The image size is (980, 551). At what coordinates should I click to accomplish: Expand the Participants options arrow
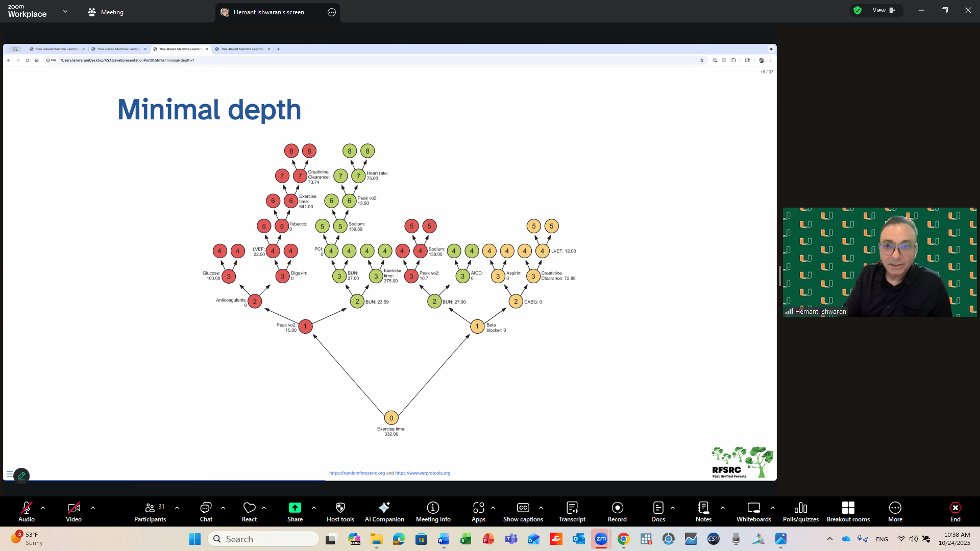click(177, 508)
